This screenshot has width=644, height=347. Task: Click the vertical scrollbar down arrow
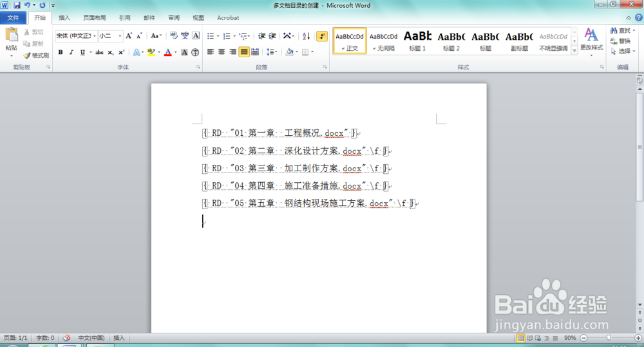point(640,305)
